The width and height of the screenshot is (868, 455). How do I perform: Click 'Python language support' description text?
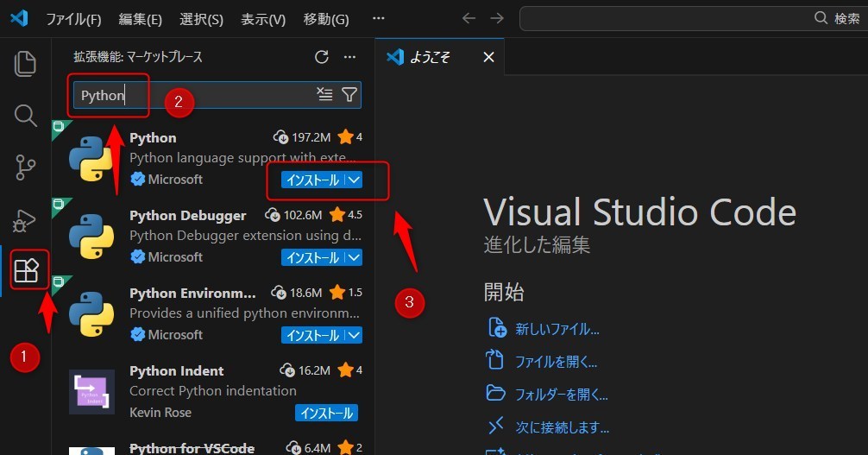pos(242,158)
